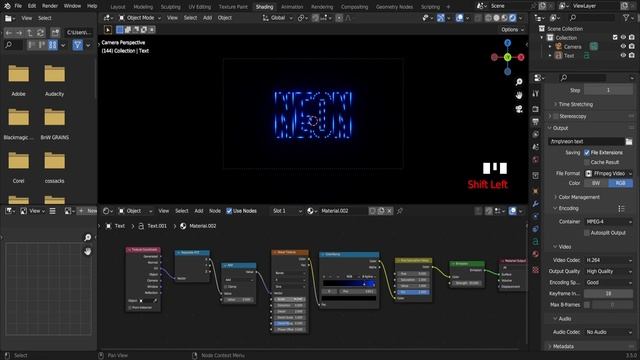The height and width of the screenshot is (360, 640).
Task: Hide the Text object in the outliner
Action: 623,56
